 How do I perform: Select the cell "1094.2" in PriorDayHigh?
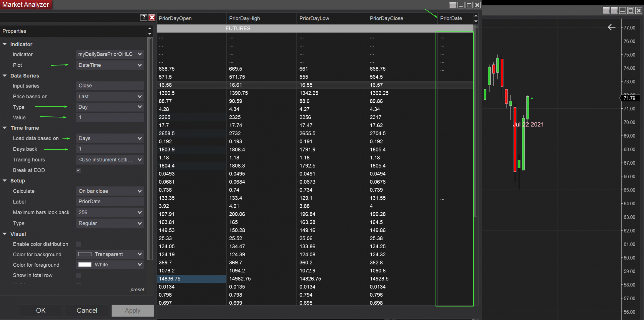tap(262, 271)
